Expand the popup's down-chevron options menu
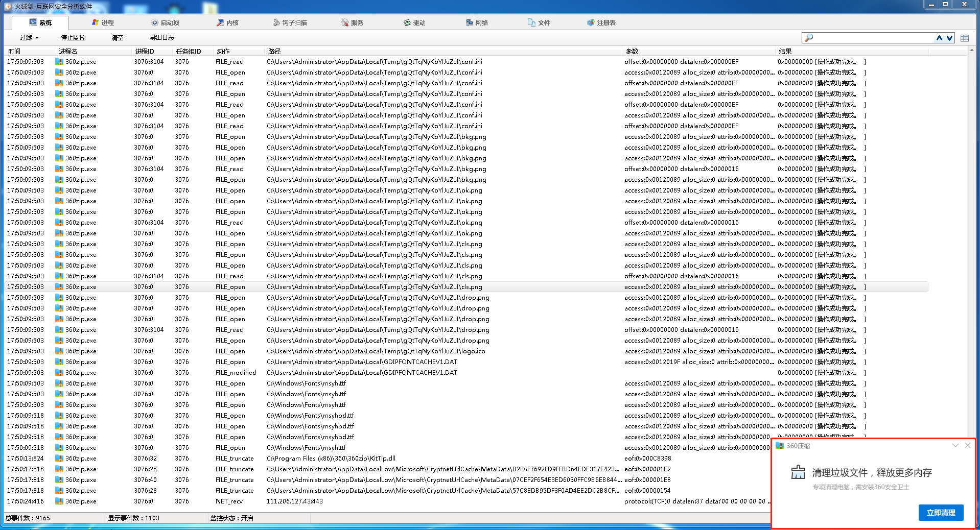The image size is (980, 530). pyautogui.click(x=955, y=445)
